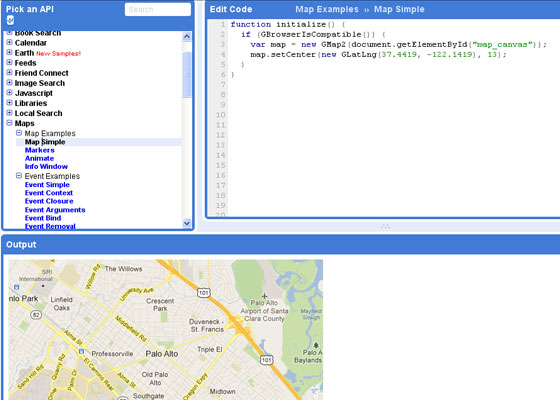Click the route 82 shield on map
This screenshot has width=560, height=400.
coord(36,315)
